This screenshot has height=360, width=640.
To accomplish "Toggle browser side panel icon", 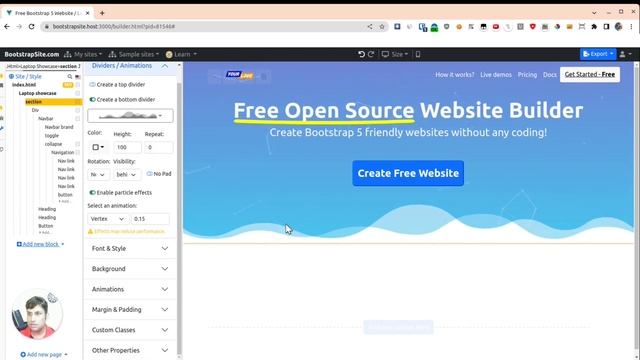I will [607, 27].
